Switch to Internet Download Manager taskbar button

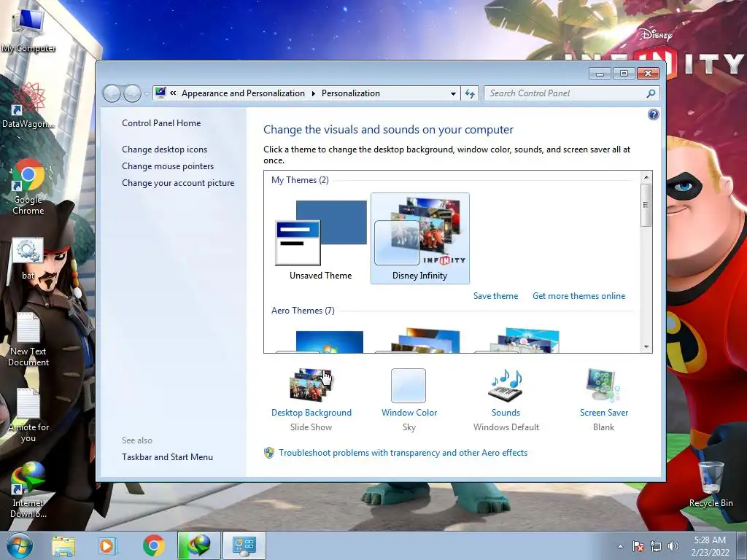click(x=198, y=545)
